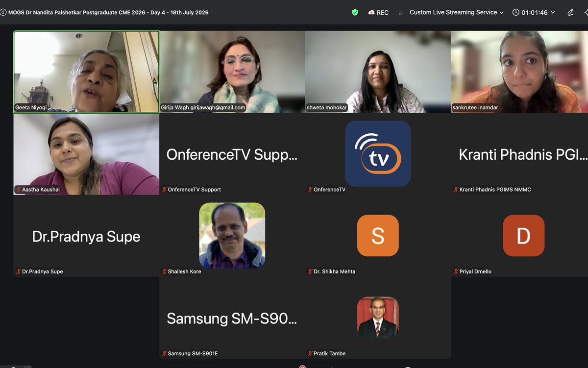Click large 'Samsung SM-S90...' tile text
Viewport: 588px width, 368px height.
tap(232, 319)
